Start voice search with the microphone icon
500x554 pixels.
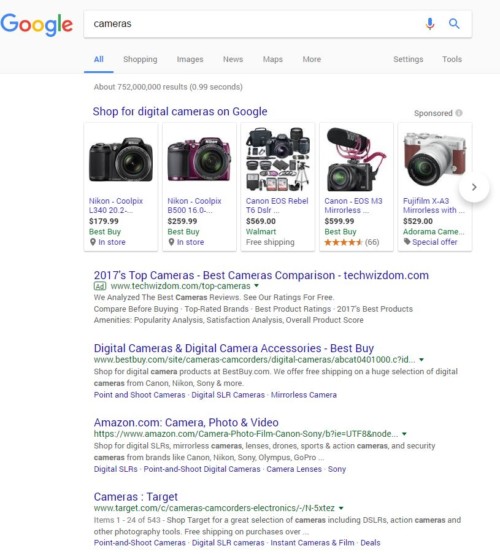[430, 24]
